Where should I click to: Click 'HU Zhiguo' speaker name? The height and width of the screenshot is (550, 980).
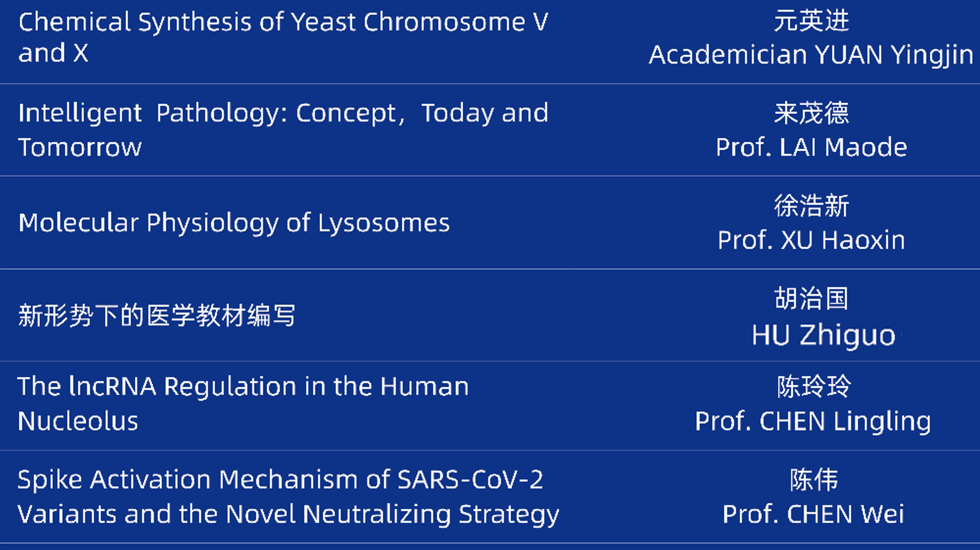pyautogui.click(x=823, y=335)
